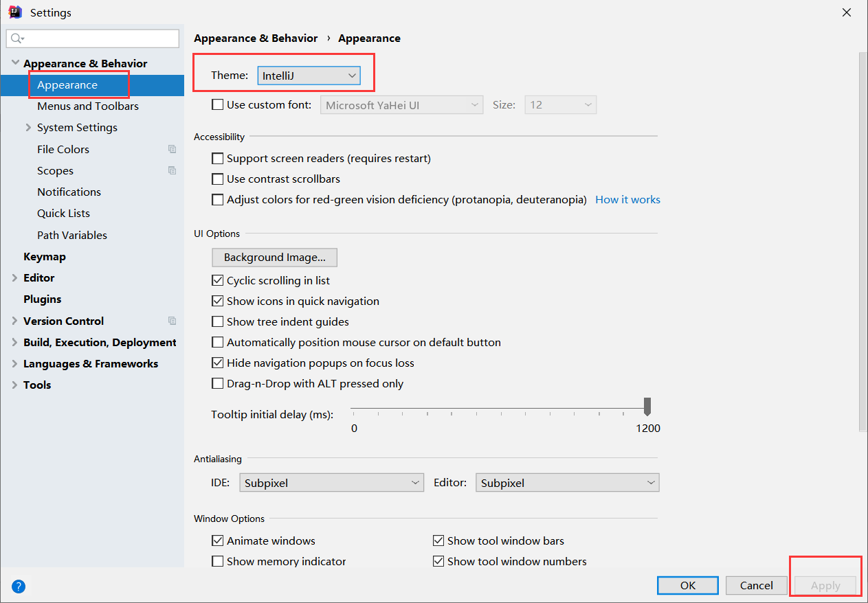Enable Show tree indent guides
The height and width of the screenshot is (603, 868).
point(217,322)
